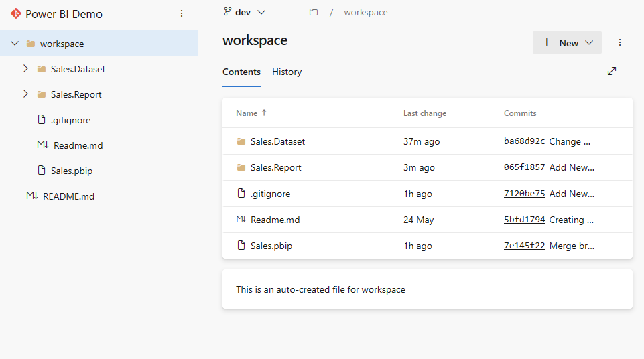Switch to the Contents tab

click(241, 72)
